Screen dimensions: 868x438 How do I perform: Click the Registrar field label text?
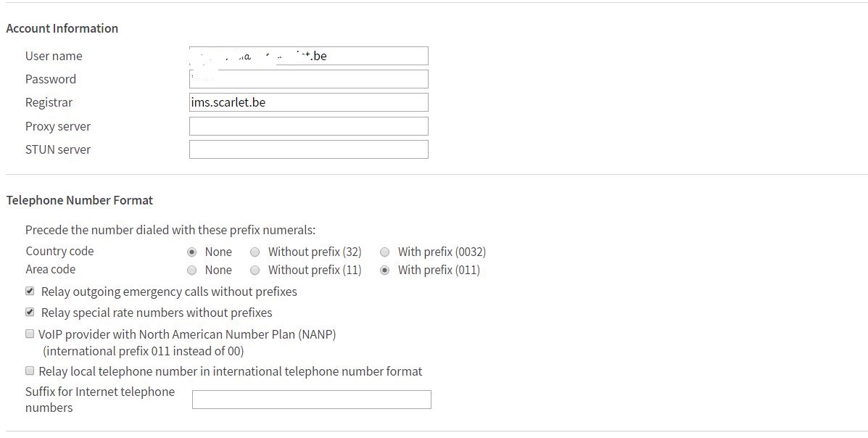coord(49,102)
